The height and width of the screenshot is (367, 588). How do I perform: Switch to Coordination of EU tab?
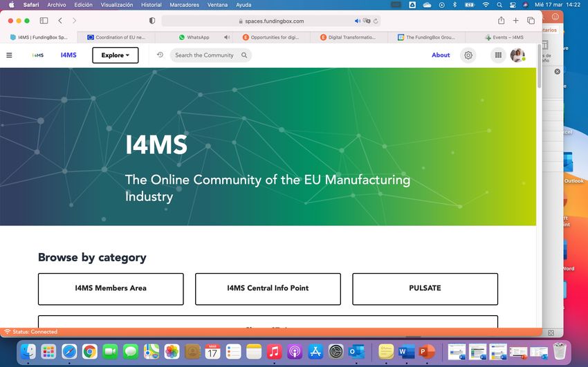tap(116, 37)
